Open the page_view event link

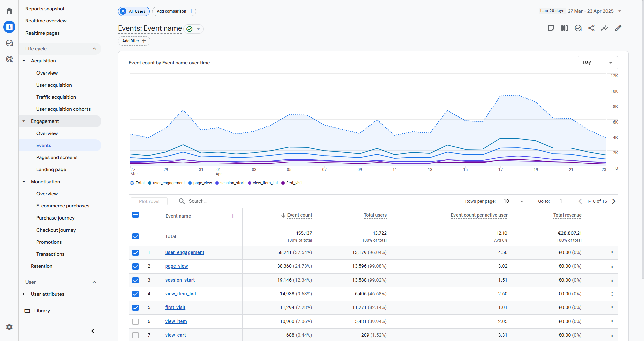pyautogui.click(x=176, y=266)
